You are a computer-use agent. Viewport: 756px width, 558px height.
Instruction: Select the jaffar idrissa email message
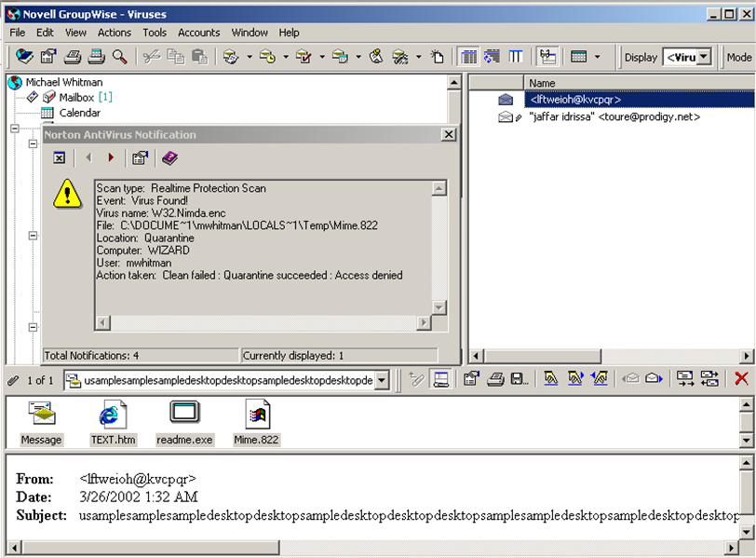[614, 117]
